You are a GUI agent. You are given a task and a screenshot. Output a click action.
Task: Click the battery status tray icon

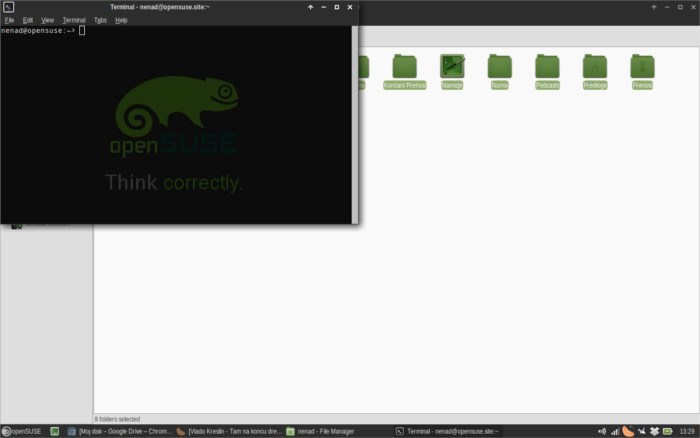pyautogui.click(x=667, y=431)
